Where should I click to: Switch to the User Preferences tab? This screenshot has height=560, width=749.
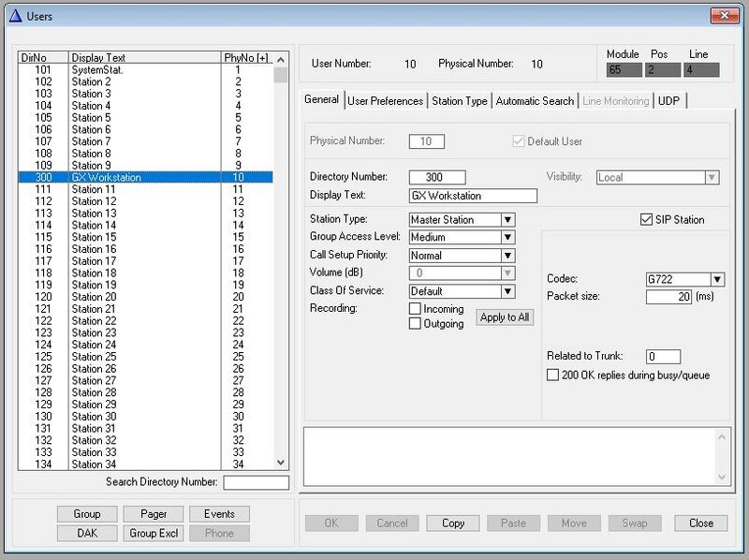click(x=386, y=101)
